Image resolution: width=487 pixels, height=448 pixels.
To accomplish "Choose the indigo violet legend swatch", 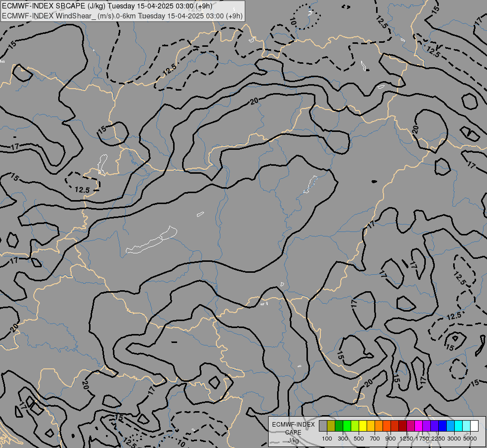I will (434, 426).
